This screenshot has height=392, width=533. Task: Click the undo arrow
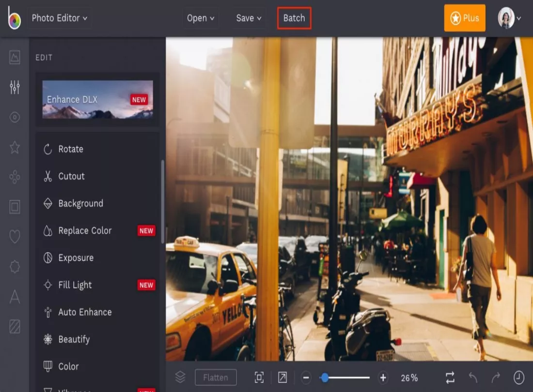pyautogui.click(x=473, y=377)
